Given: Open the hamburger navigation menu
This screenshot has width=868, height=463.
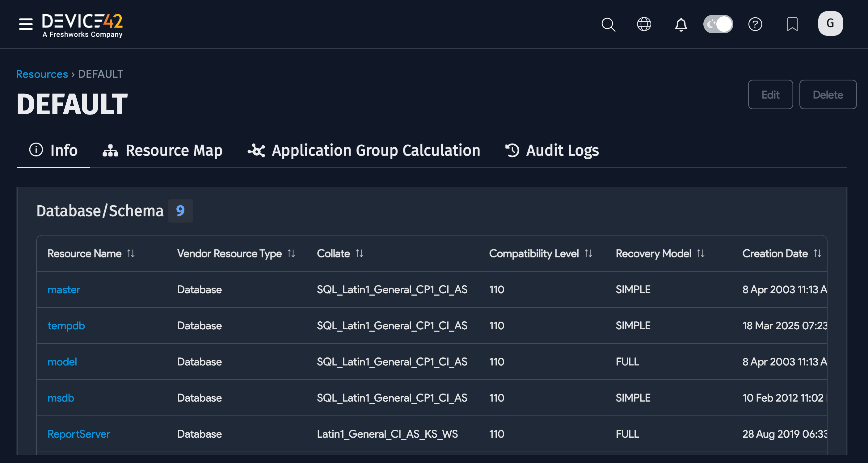Looking at the screenshot, I should tap(25, 24).
